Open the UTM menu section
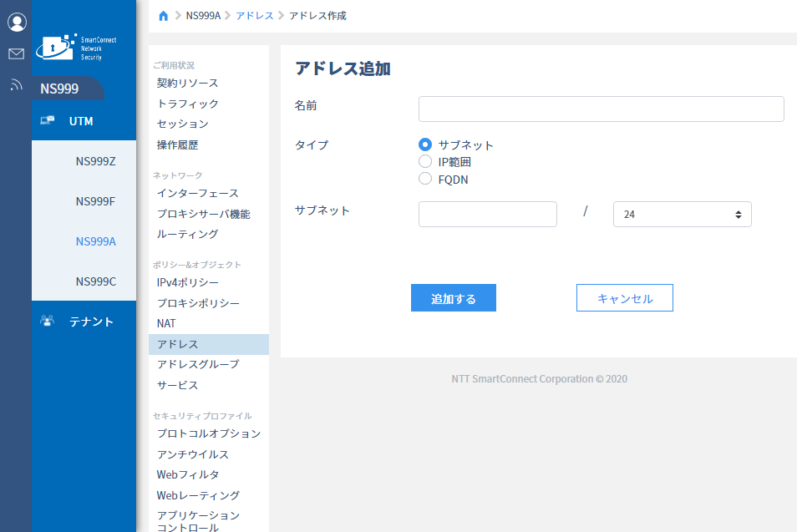The width and height of the screenshot is (797, 532). coord(84,121)
